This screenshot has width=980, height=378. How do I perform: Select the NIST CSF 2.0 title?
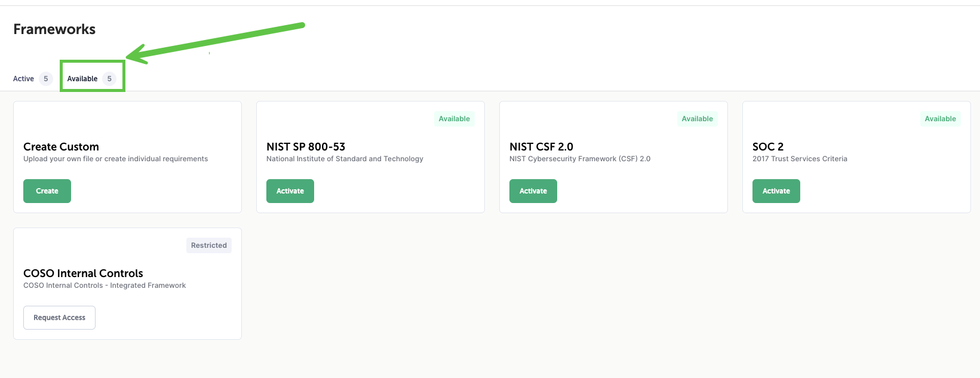pyautogui.click(x=541, y=147)
